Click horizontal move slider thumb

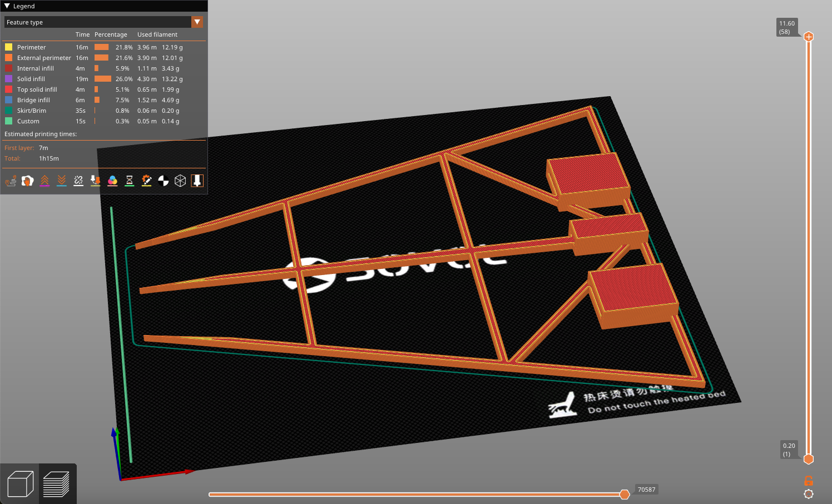625,495
